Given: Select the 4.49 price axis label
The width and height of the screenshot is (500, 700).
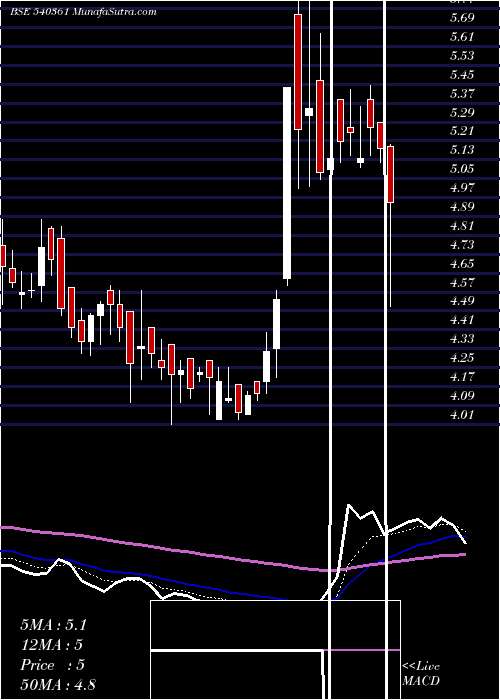Looking at the screenshot, I should (462, 301).
